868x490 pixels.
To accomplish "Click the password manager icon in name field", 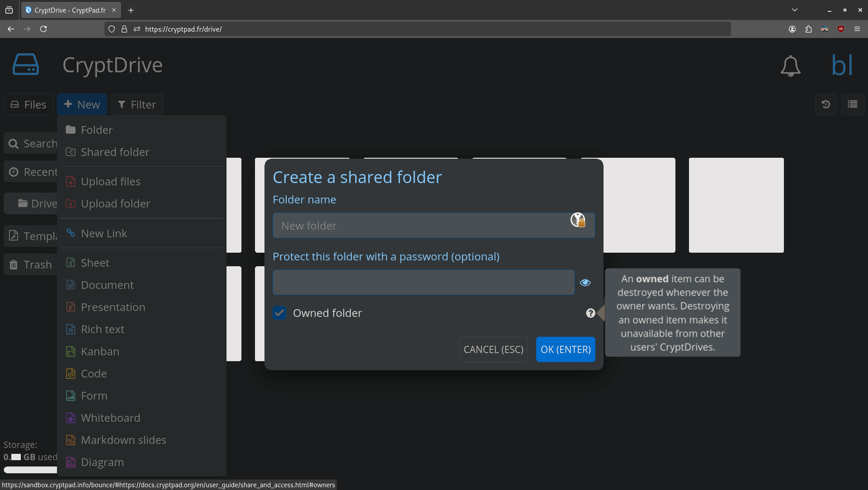I will [x=578, y=220].
